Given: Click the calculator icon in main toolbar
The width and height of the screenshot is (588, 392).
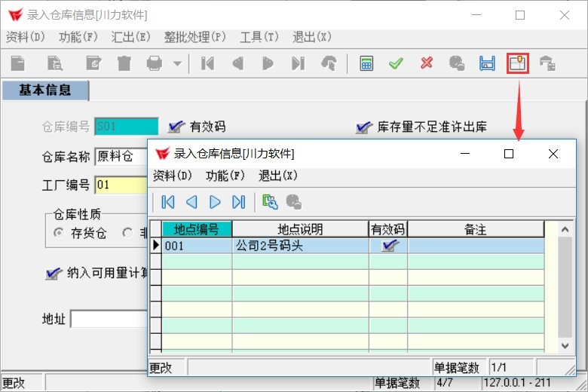Looking at the screenshot, I should (x=366, y=64).
